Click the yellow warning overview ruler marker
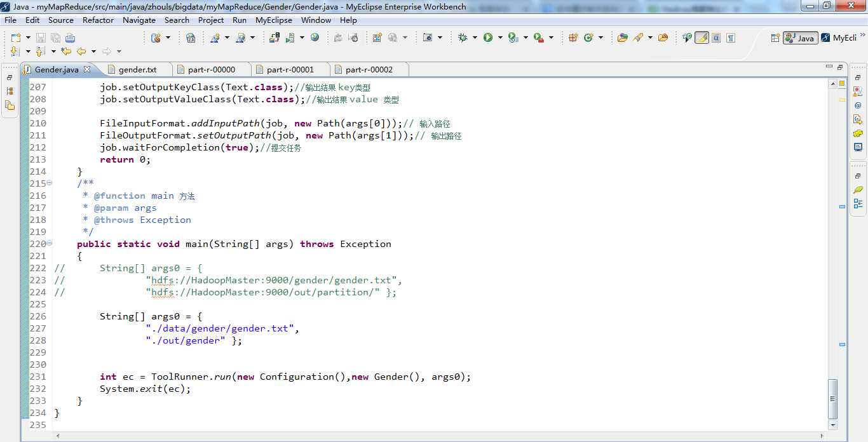The width and height of the screenshot is (868, 442). (842, 100)
